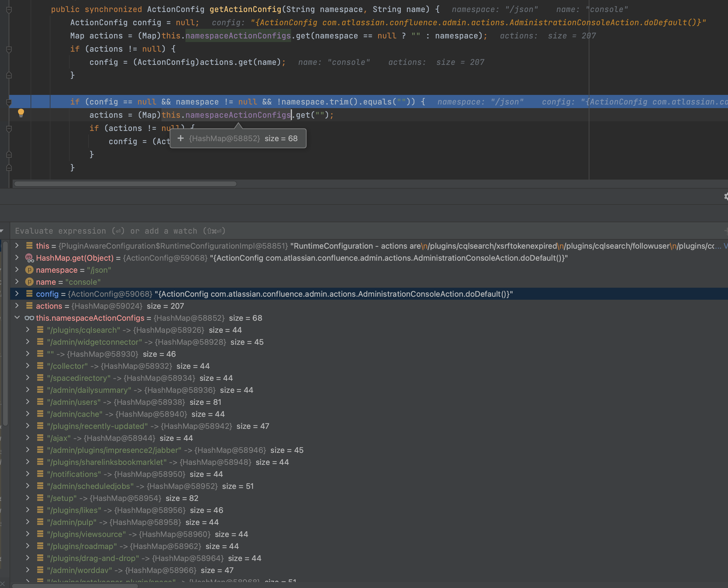Expand the actions HashMap@59024 node
Viewport: 728px width, 588px height.
17,306
